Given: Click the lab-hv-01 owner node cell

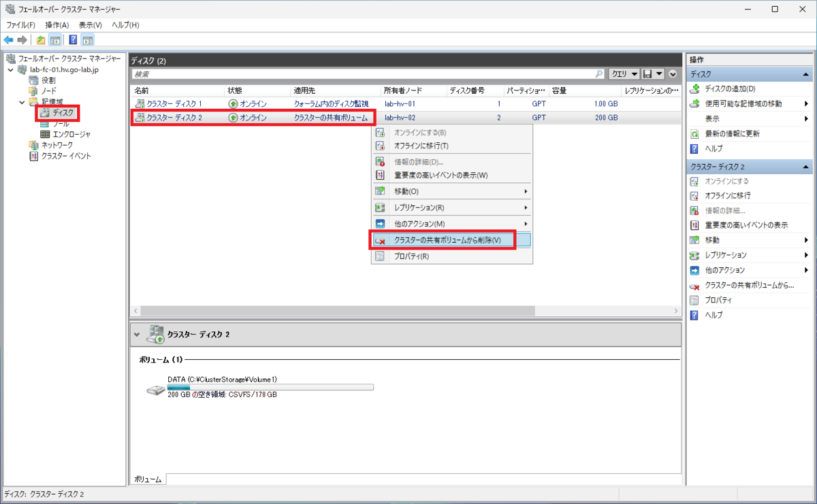Looking at the screenshot, I should (x=400, y=103).
